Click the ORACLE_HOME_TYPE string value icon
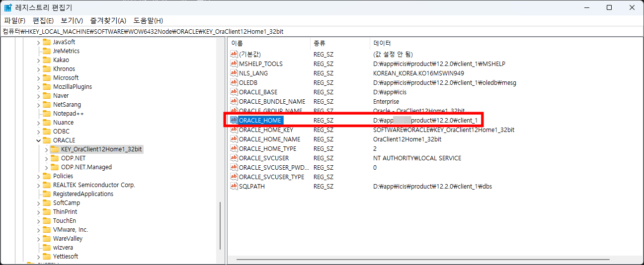This screenshot has height=265, width=644. click(234, 148)
